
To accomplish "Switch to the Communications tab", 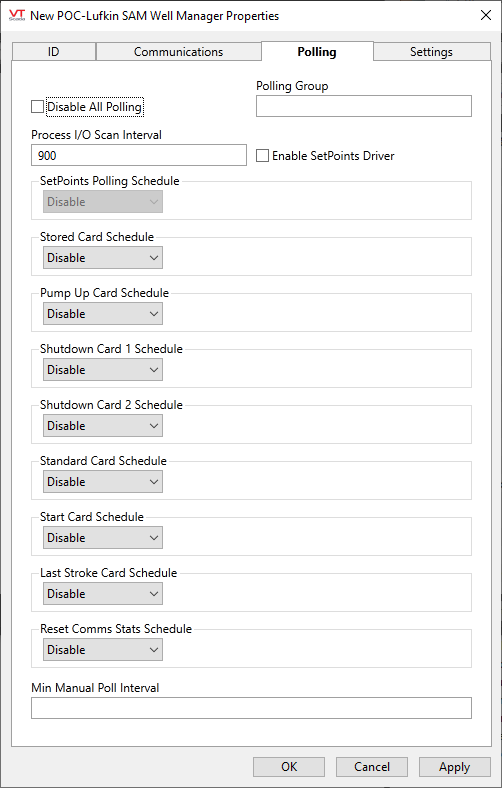I will click(x=178, y=52).
